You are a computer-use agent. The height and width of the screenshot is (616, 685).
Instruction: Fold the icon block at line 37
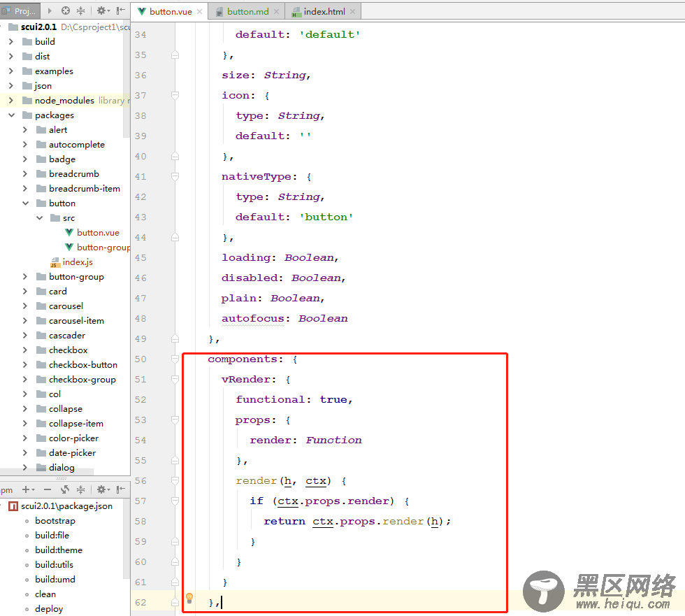coord(175,95)
